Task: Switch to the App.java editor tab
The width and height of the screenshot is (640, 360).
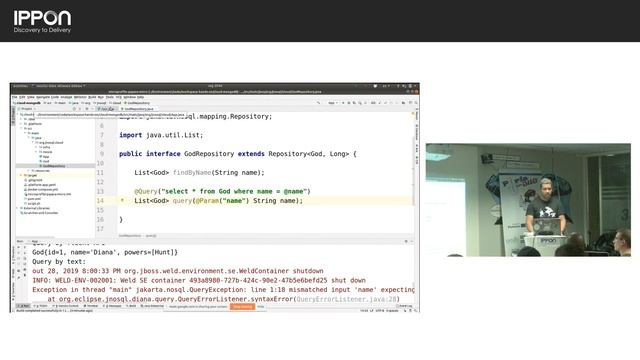Action: pyautogui.click(x=107, y=109)
